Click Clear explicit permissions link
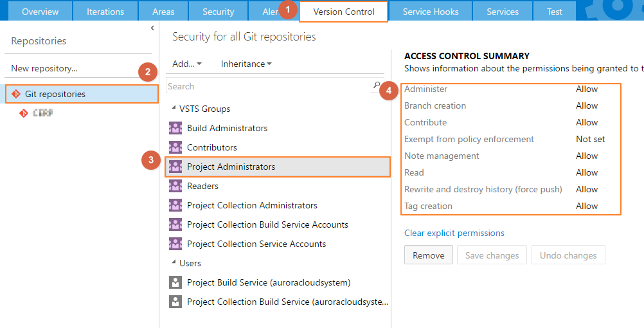Image resolution: width=644 pixels, height=328 pixels. pyautogui.click(x=454, y=233)
